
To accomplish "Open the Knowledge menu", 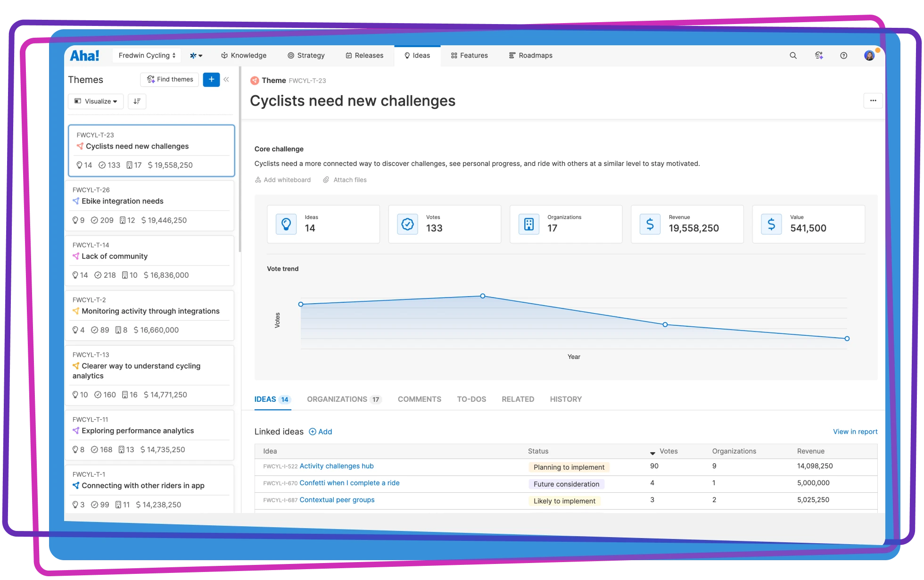I will pos(244,56).
